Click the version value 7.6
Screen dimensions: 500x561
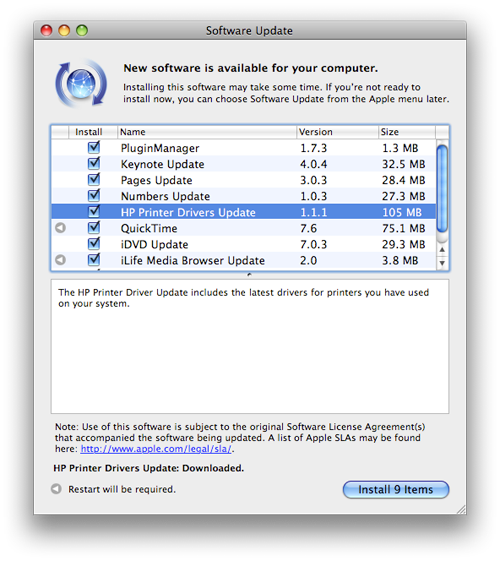[308, 229]
